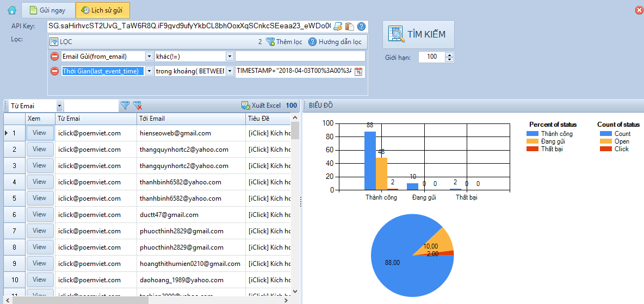Click the LỌC filter icon

point(54,41)
